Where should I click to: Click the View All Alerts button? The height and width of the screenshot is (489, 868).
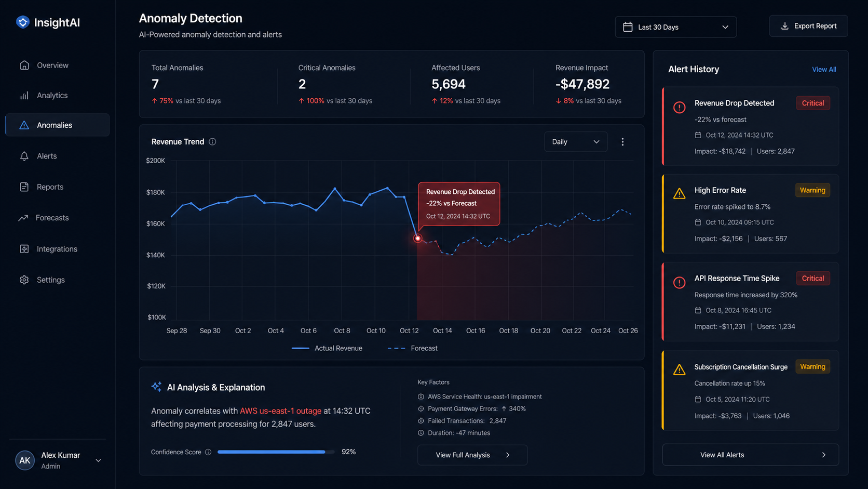click(750, 455)
